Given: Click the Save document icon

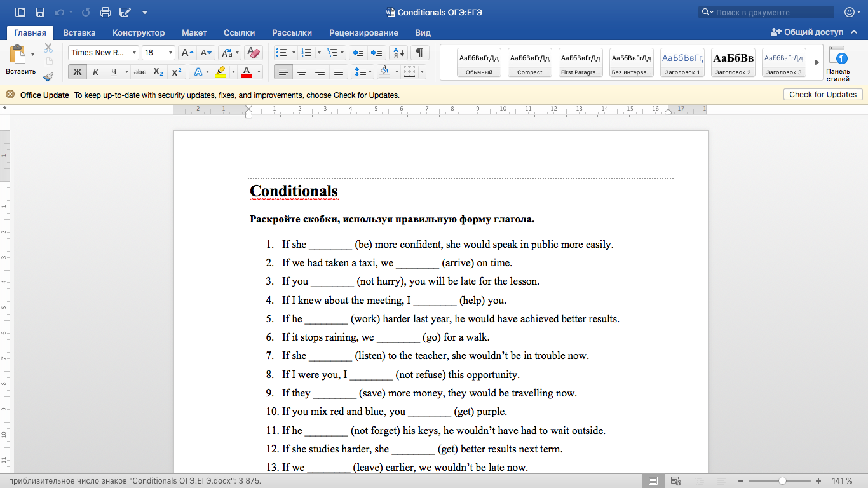Looking at the screenshot, I should (40, 12).
